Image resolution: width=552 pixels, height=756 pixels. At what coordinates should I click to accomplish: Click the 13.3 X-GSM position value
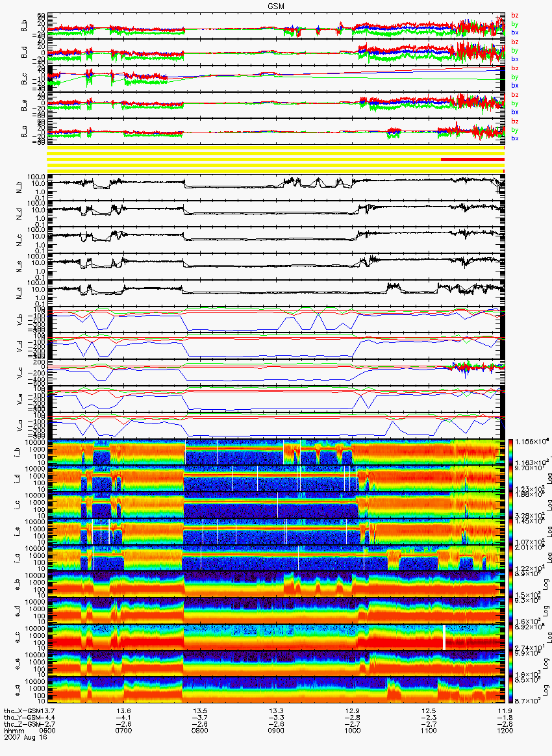(276, 711)
